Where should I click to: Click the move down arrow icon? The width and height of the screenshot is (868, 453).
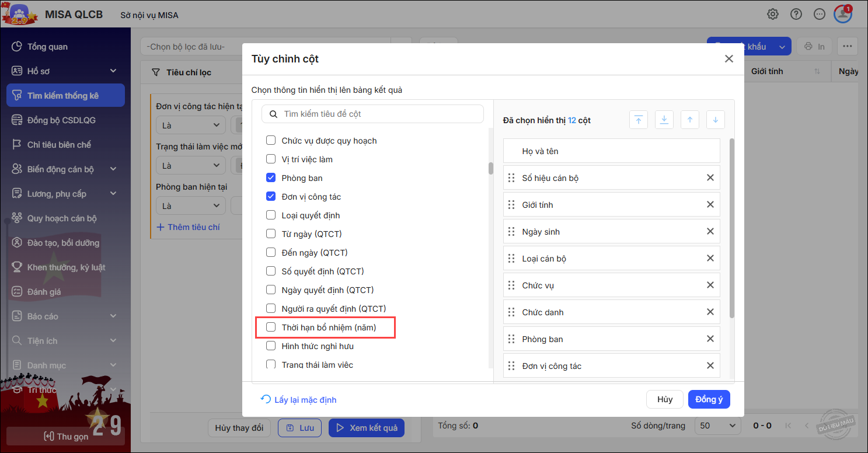[715, 120]
